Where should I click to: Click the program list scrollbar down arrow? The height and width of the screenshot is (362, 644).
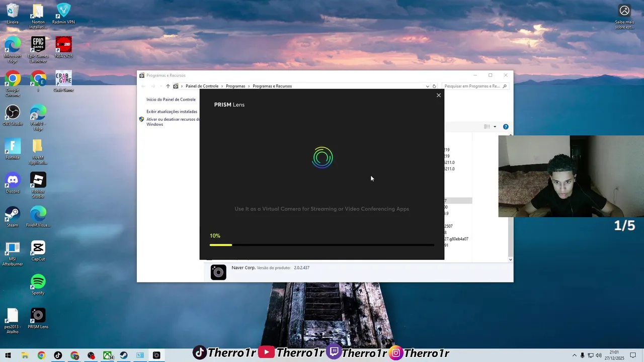[x=511, y=259]
